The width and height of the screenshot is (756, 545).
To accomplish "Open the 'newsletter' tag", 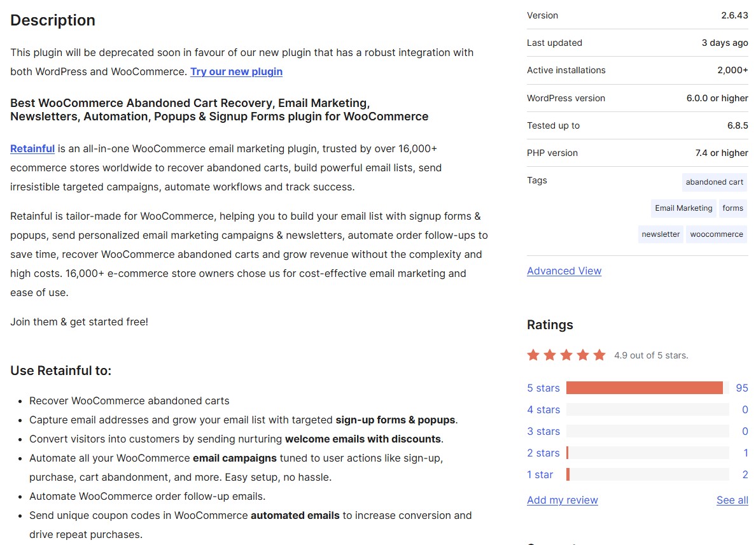I will [660, 234].
